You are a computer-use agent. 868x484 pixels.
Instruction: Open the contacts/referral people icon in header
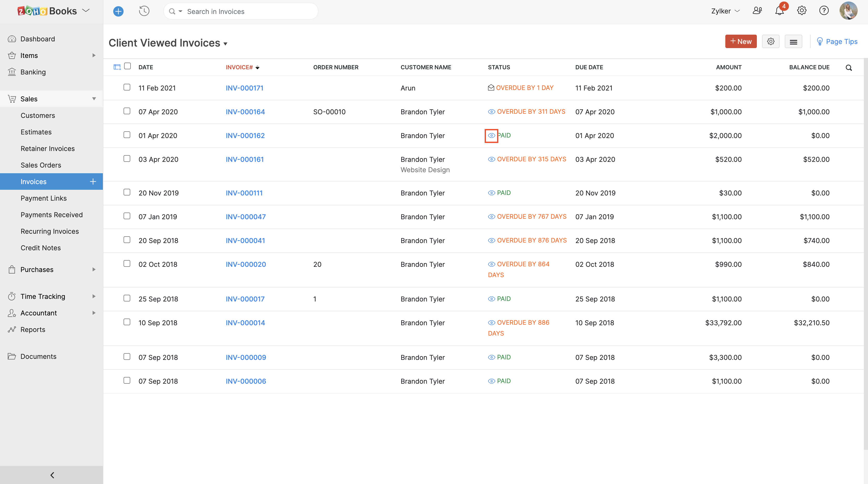point(757,11)
